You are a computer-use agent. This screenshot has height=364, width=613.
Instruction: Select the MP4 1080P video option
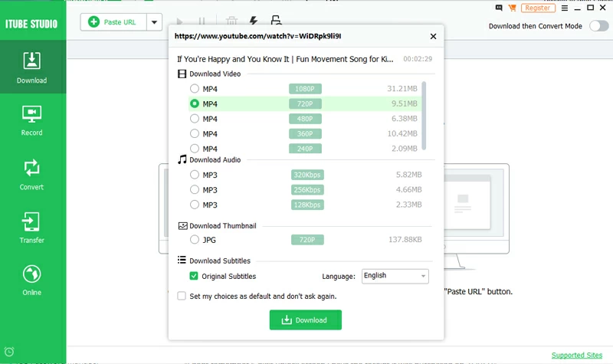point(195,89)
